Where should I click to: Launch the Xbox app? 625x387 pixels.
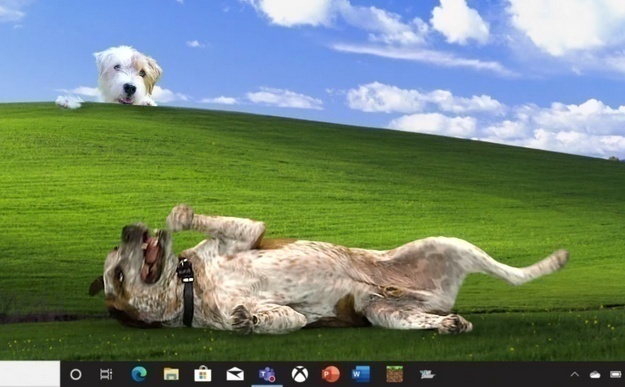[x=300, y=374]
